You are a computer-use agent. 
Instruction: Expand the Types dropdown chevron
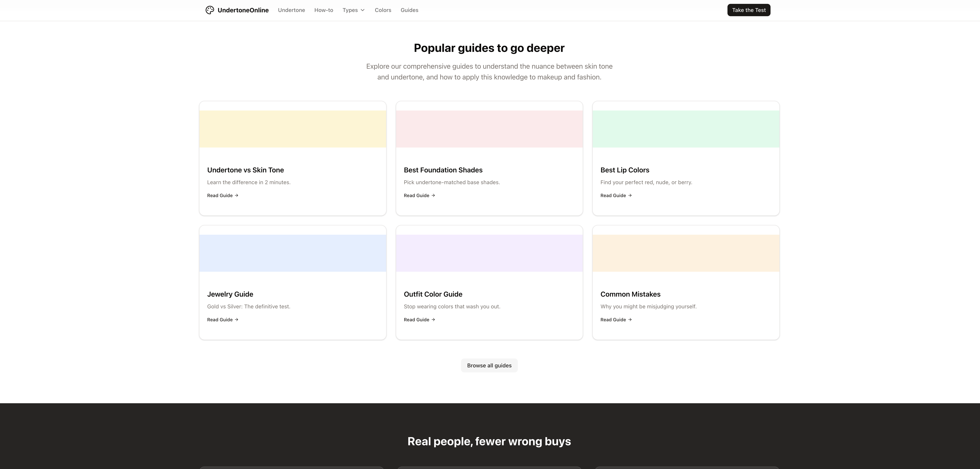363,10
